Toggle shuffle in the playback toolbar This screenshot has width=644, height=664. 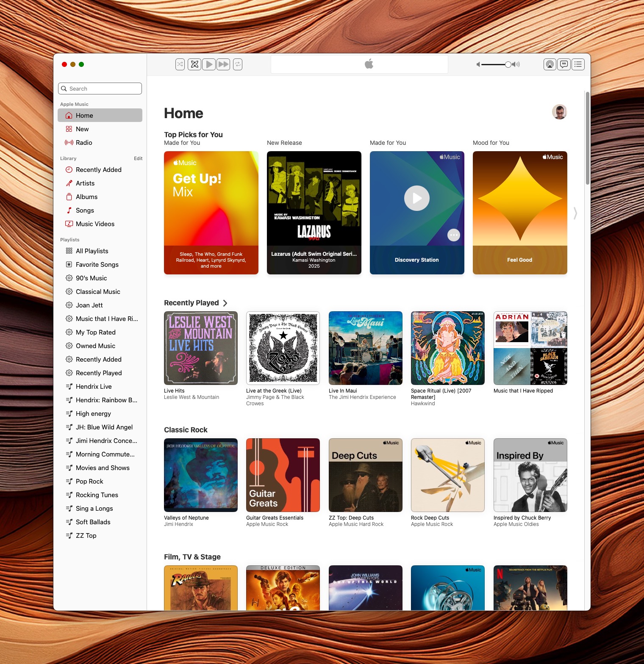(x=180, y=64)
